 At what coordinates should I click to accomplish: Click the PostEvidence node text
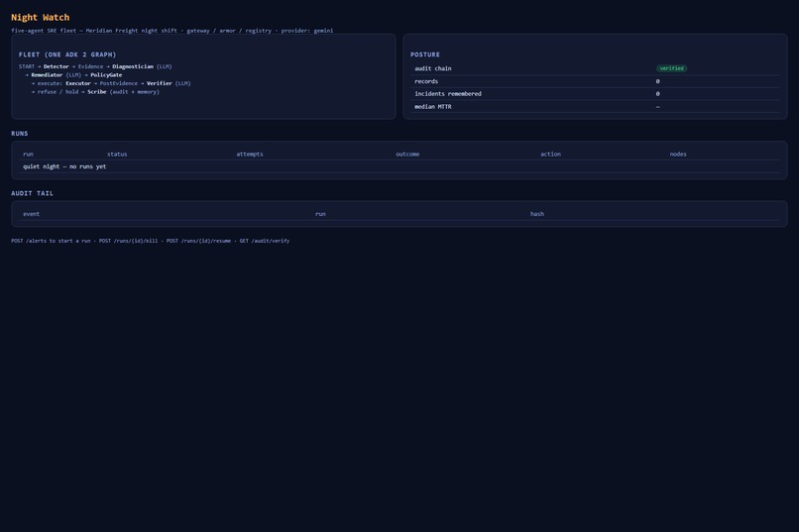coord(119,83)
